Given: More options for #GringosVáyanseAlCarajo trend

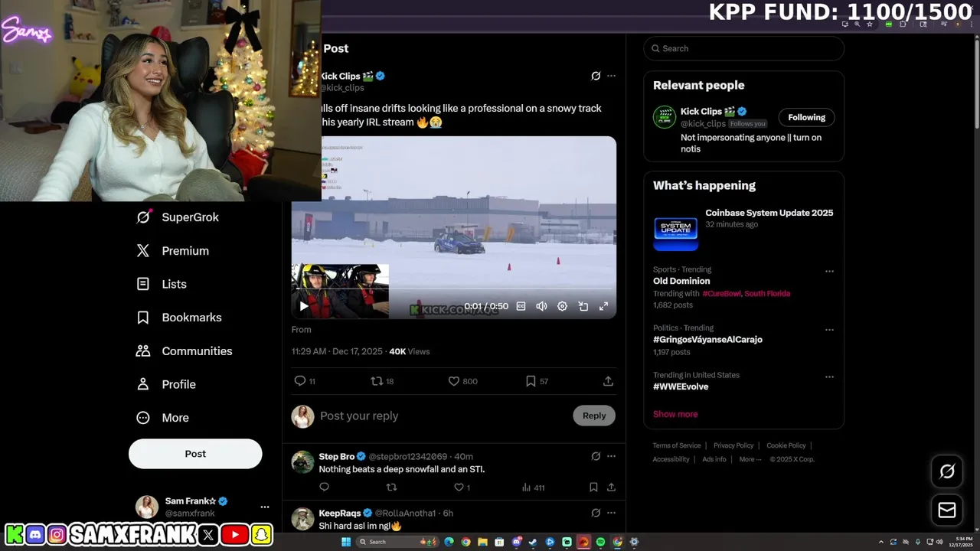Looking at the screenshot, I should click(x=829, y=330).
